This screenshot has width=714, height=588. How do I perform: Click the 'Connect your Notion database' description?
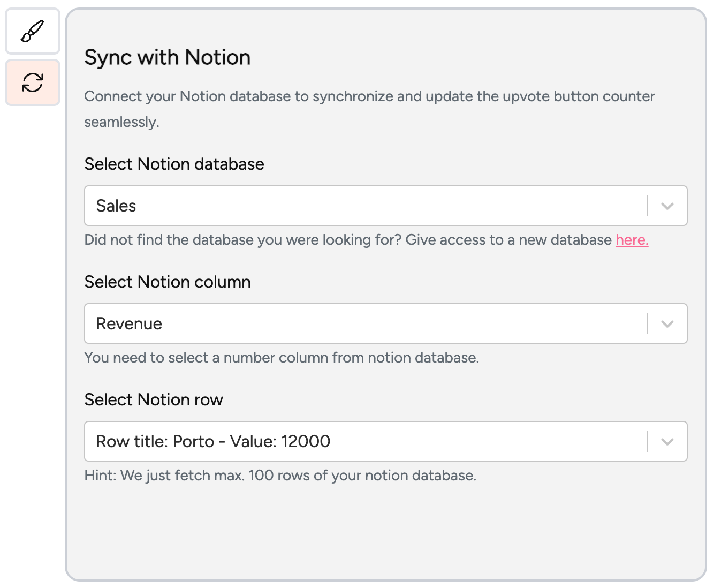click(x=369, y=109)
